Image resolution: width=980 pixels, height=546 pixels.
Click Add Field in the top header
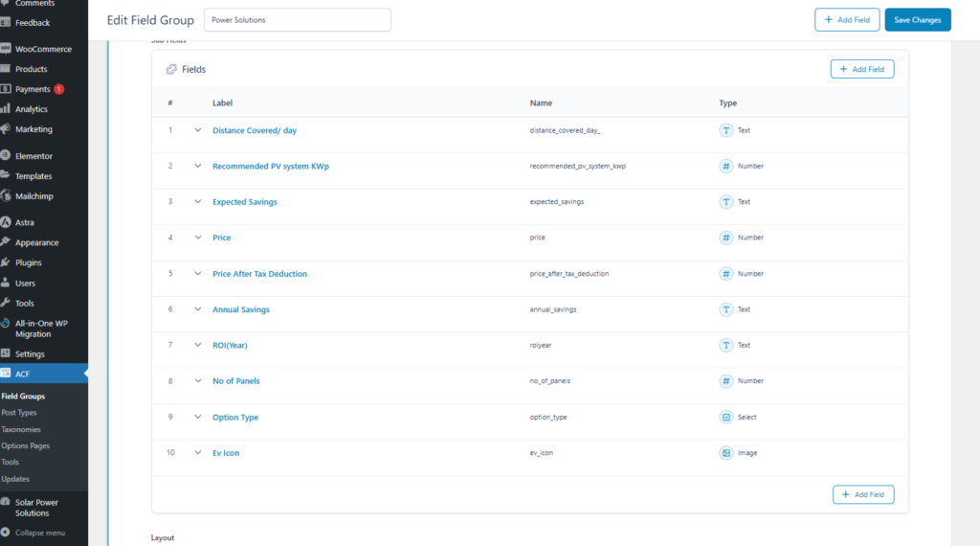[x=847, y=20]
